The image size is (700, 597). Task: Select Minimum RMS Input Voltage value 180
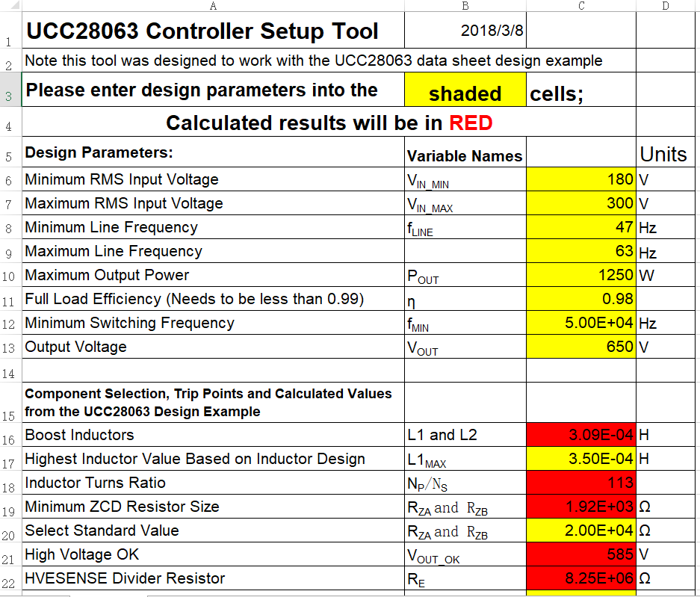[581, 179]
